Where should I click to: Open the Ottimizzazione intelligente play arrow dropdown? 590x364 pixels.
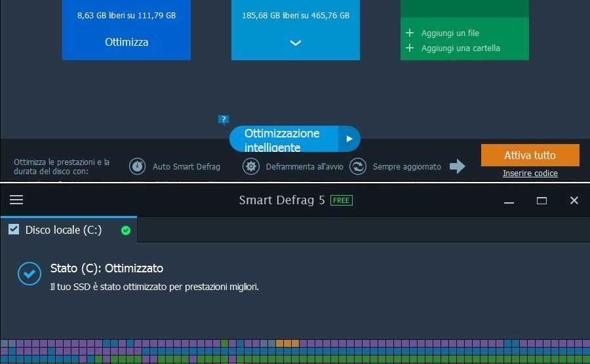pyautogui.click(x=349, y=139)
